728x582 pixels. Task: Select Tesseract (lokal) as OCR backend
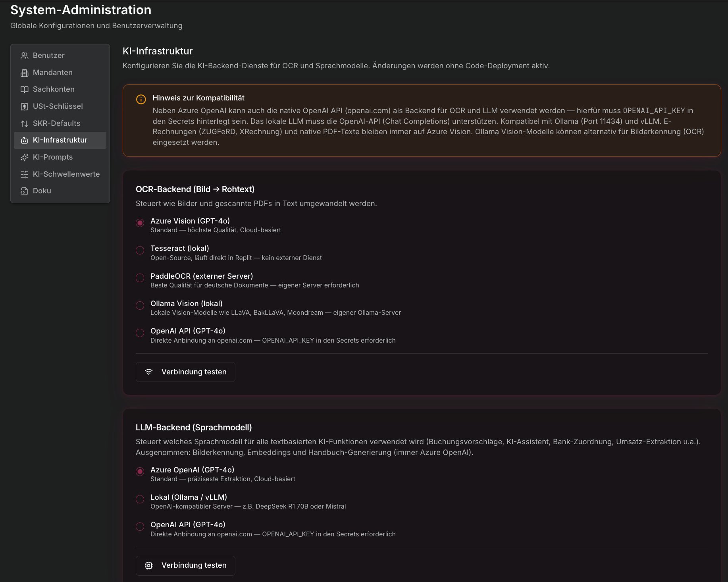140,251
